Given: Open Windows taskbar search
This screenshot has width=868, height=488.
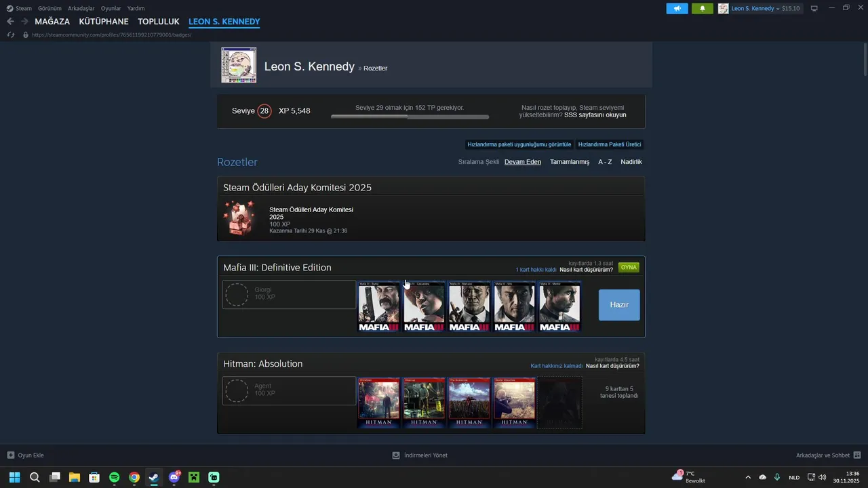Looking at the screenshot, I should (x=35, y=477).
